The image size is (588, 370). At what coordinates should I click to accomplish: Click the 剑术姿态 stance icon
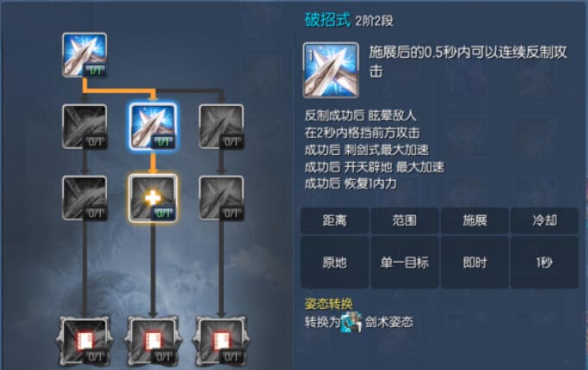click(351, 322)
